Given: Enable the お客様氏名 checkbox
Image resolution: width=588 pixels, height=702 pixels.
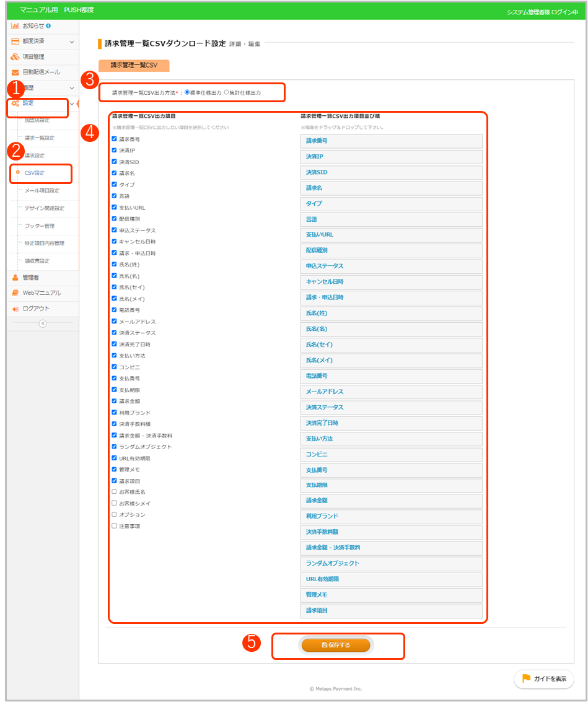Looking at the screenshot, I should [114, 492].
